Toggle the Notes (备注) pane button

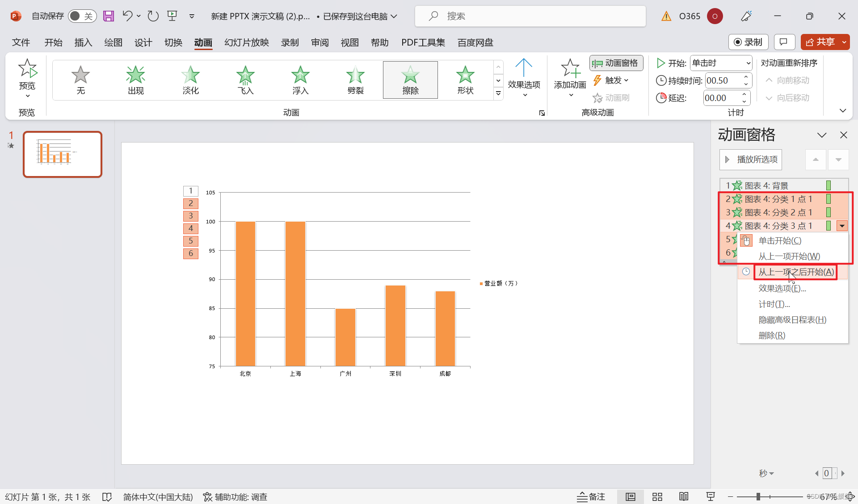coord(591,497)
